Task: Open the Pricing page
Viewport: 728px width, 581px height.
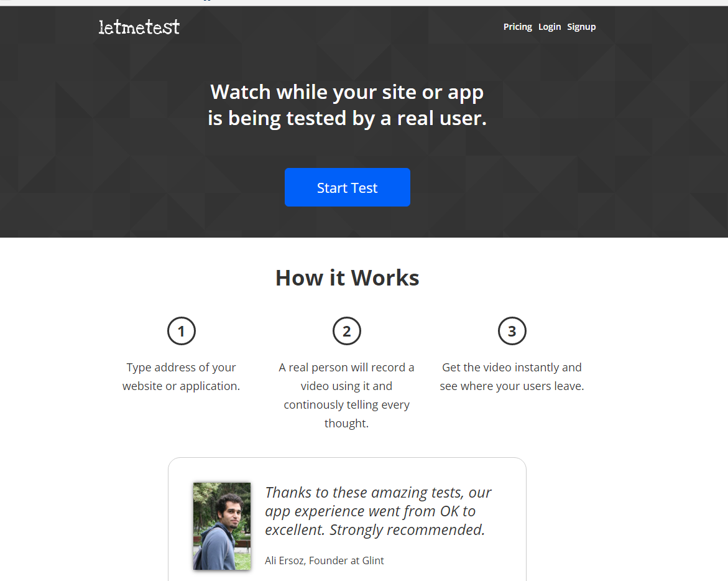Action: coord(517,27)
